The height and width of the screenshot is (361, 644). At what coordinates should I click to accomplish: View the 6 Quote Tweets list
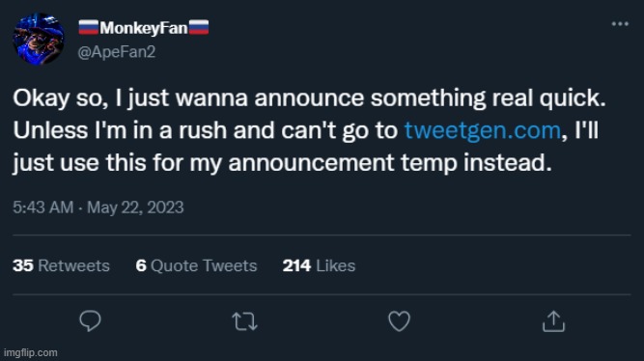pos(196,265)
